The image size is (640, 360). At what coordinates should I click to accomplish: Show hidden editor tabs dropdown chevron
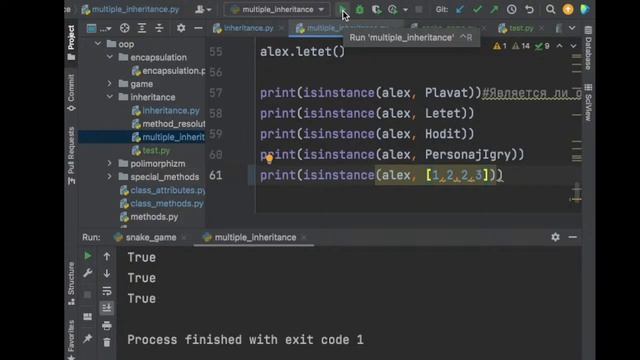click(572, 28)
